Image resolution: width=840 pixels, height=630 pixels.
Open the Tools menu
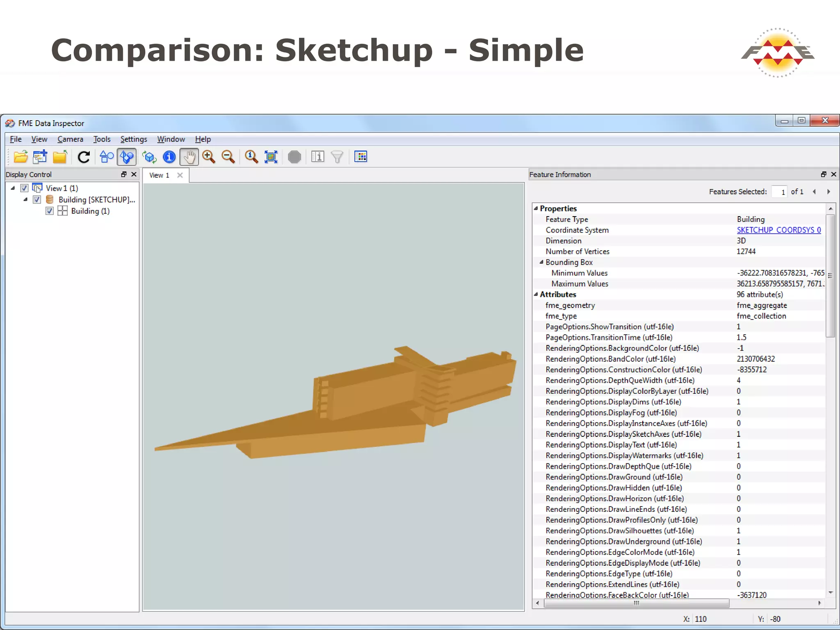pyautogui.click(x=102, y=139)
